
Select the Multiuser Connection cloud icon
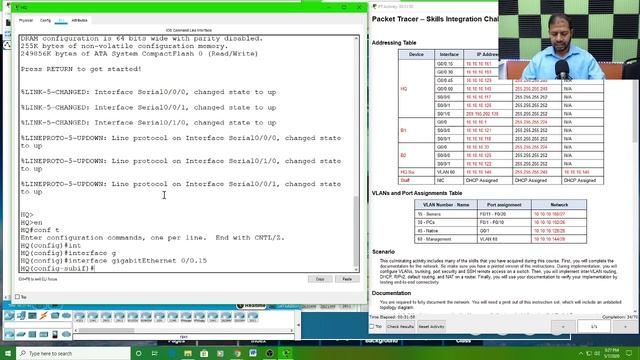pos(66,316)
